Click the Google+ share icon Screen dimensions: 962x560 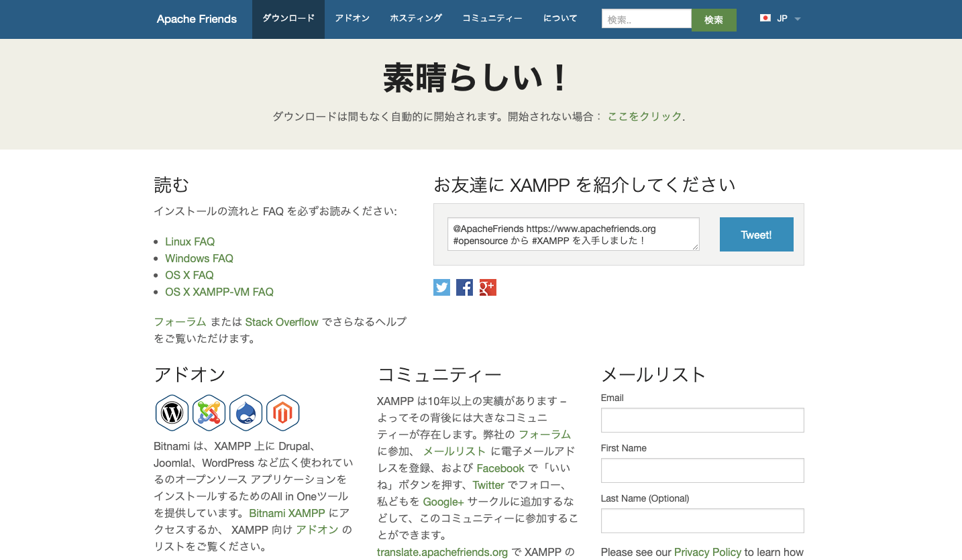[488, 288]
